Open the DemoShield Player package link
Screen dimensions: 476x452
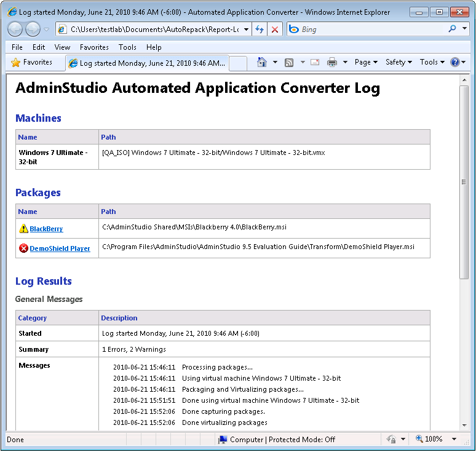(60, 248)
